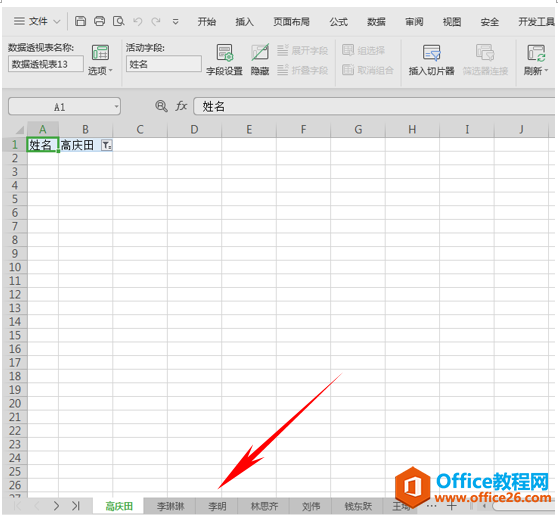Go to previous sheet navigation arrow

point(37,506)
